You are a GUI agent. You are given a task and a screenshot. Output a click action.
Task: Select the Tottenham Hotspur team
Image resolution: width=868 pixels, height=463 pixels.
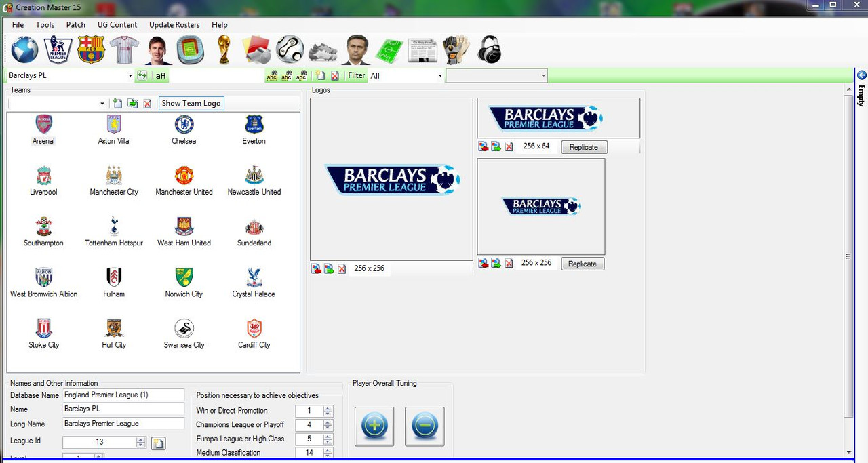pyautogui.click(x=114, y=233)
